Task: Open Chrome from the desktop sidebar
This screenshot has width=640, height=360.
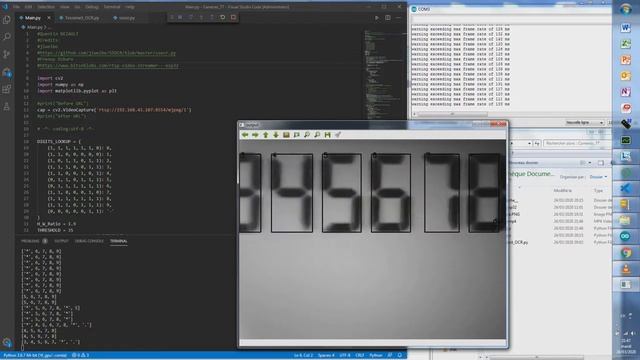Action: (625, 253)
